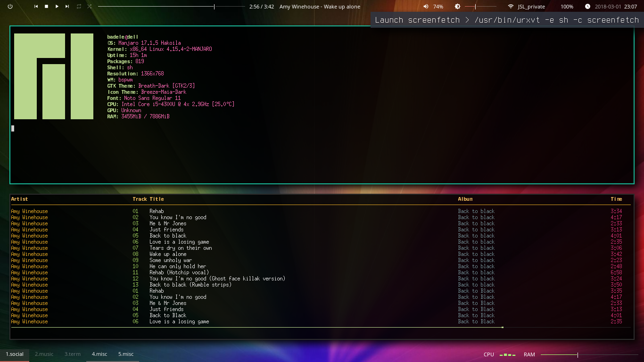Toggle shuffle mode in top bar
Image resolution: width=644 pixels, height=362 pixels.
[x=89, y=7]
